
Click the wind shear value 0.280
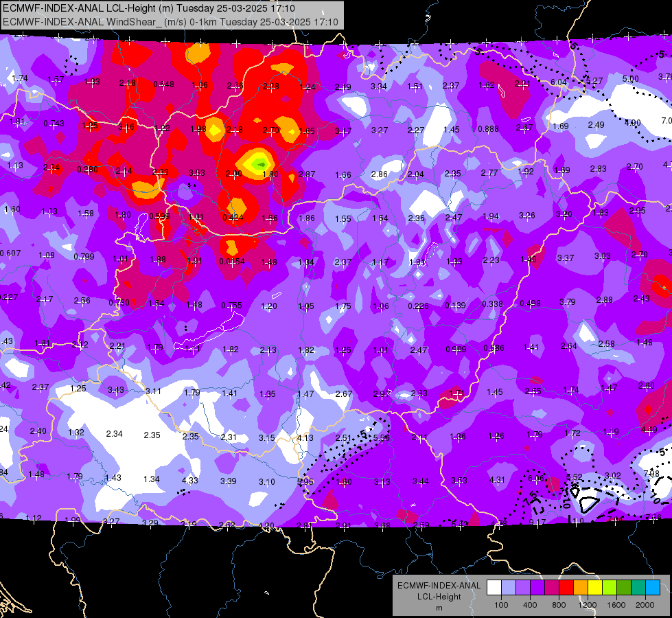[x=87, y=170]
